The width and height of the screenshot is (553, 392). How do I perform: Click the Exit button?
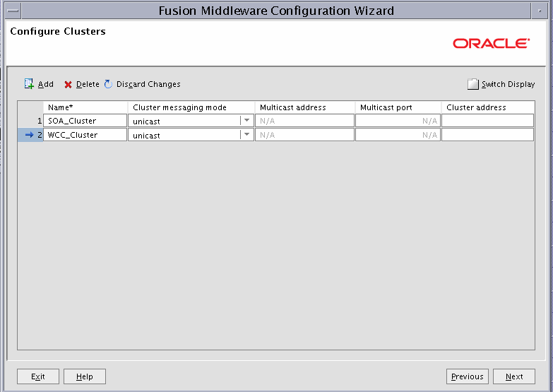38,376
